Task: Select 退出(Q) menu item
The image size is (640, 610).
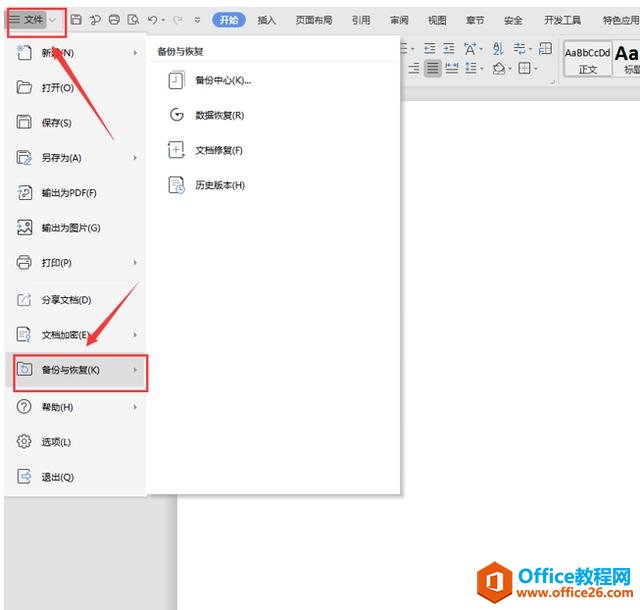Action: click(76, 476)
